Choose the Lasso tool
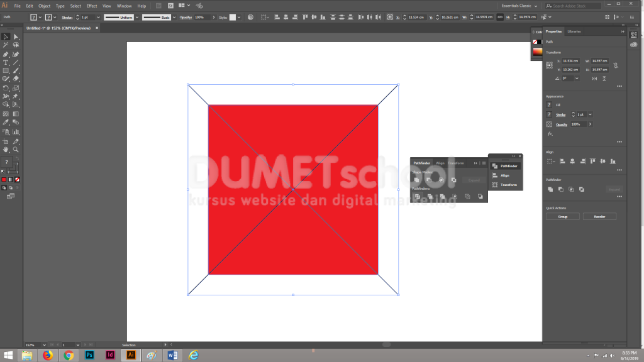 [16, 45]
